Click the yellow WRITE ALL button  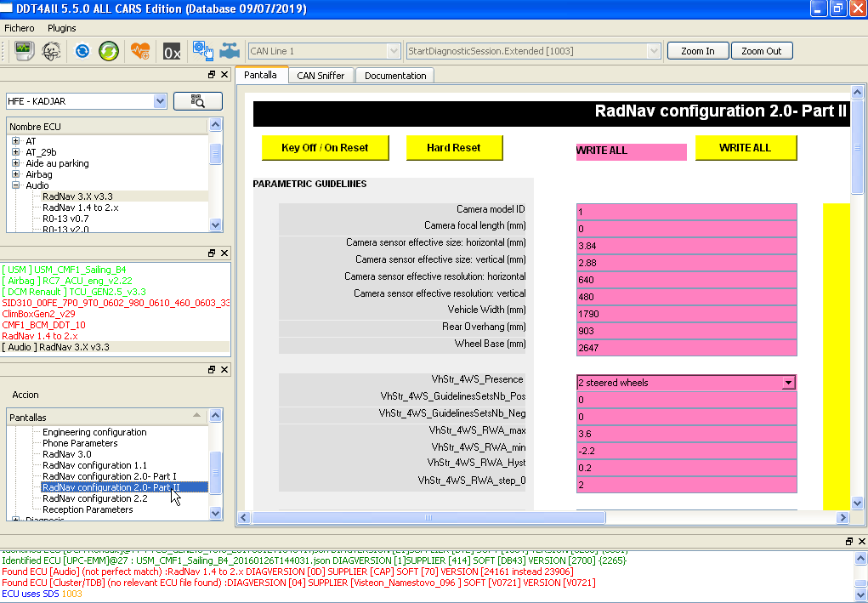click(745, 148)
